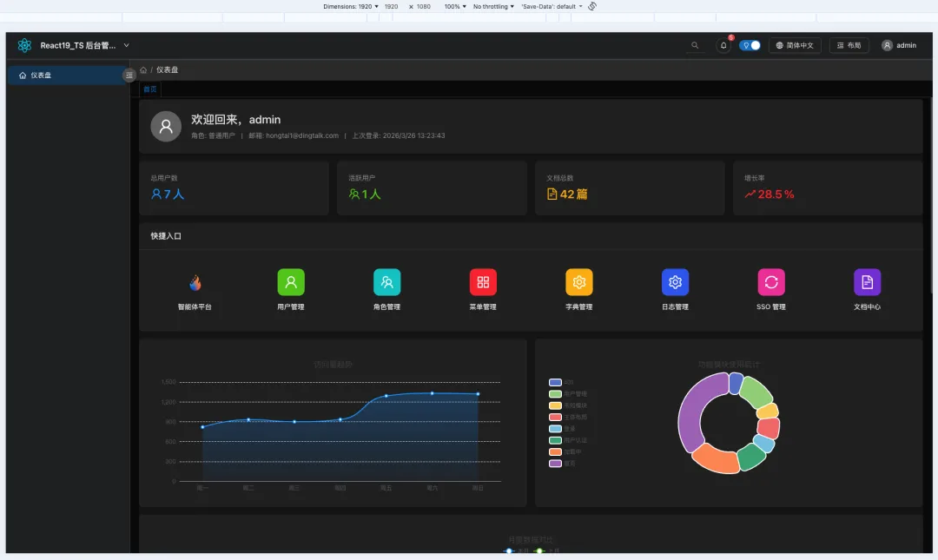Viewport: 938px width, 560px height.
Task: Toggle the red legend entry
Action: pos(568,417)
